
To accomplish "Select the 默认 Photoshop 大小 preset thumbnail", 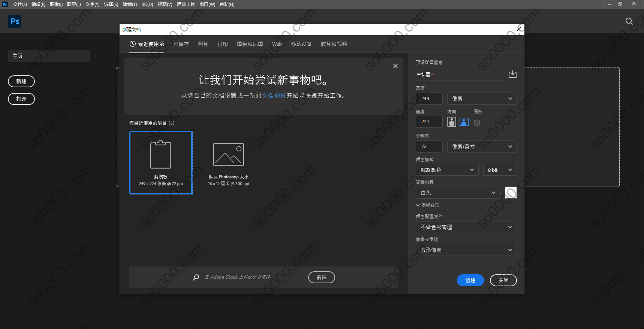I will click(229, 163).
